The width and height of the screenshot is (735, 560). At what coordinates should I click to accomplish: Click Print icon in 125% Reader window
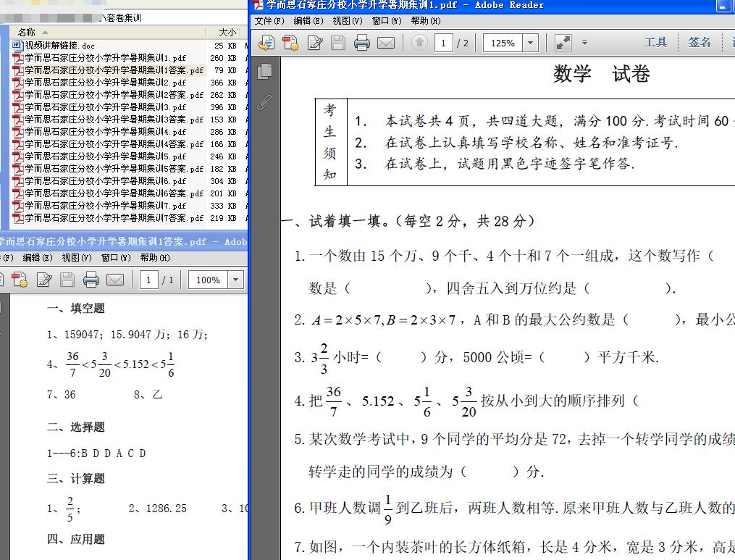tap(362, 43)
